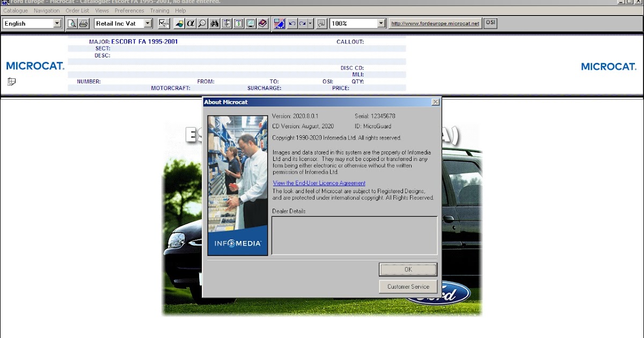Click the End-User Licence Agreement link
This screenshot has height=338, width=644.
coord(319,183)
